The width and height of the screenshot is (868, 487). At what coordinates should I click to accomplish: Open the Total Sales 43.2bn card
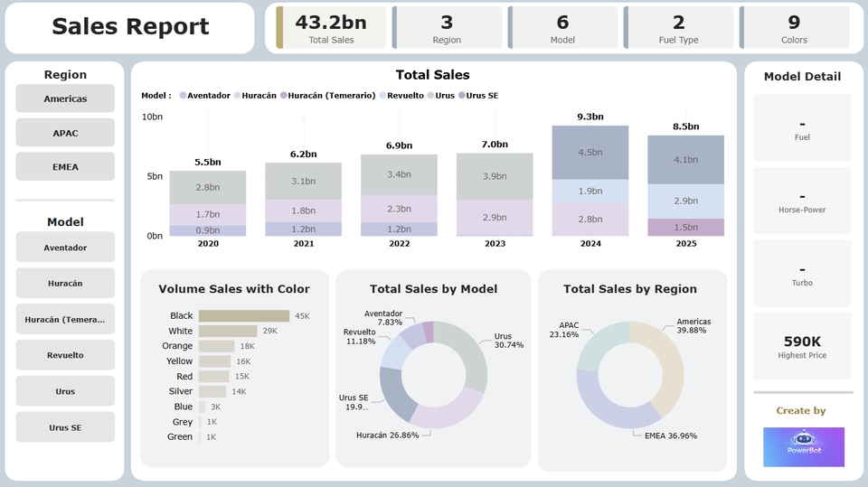point(331,28)
